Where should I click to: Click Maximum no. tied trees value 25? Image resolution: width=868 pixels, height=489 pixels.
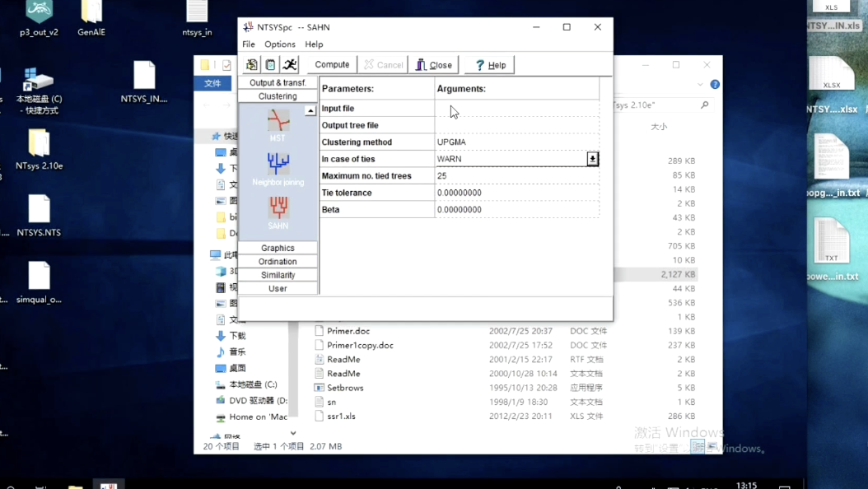click(x=516, y=176)
